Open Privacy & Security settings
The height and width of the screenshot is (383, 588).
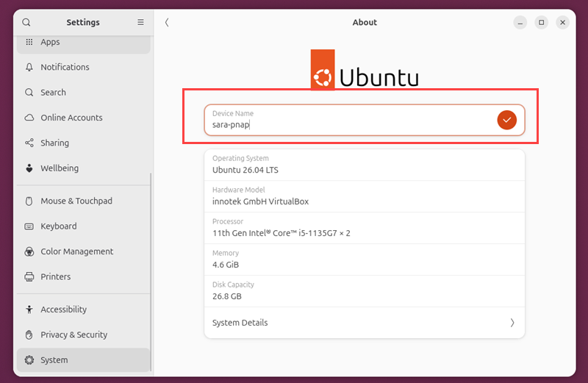pyautogui.click(x=83, y=334)
